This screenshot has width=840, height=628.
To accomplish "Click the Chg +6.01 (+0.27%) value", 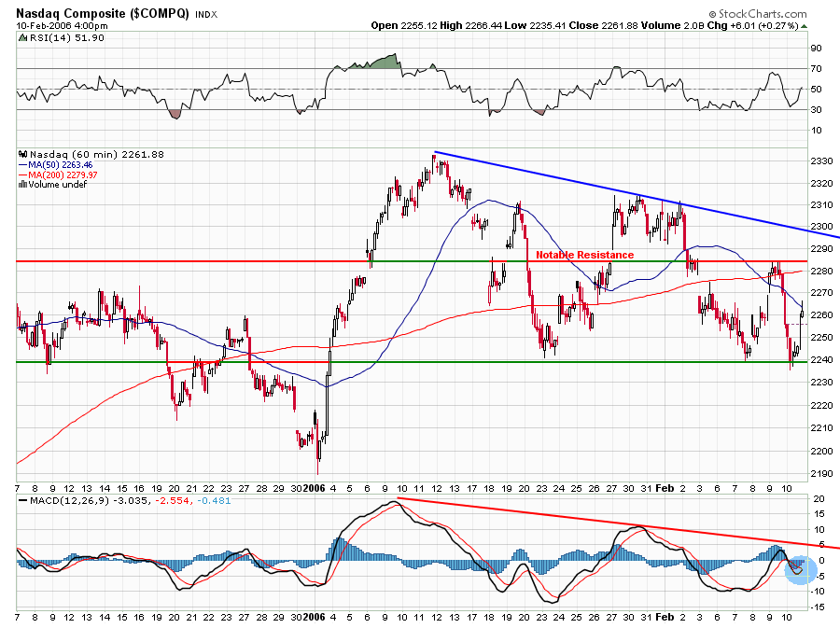I will tap(752, 26).
